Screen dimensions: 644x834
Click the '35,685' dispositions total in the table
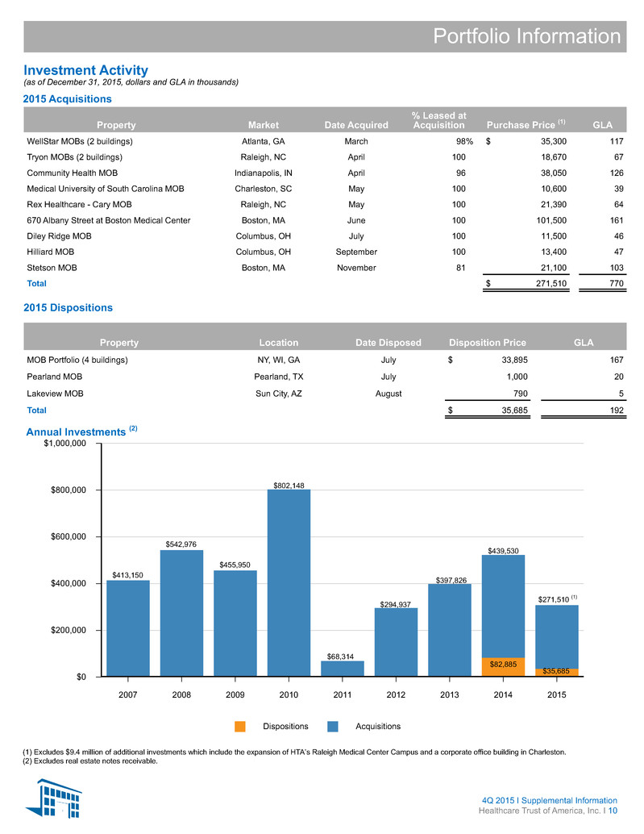[x=515, y=411]
